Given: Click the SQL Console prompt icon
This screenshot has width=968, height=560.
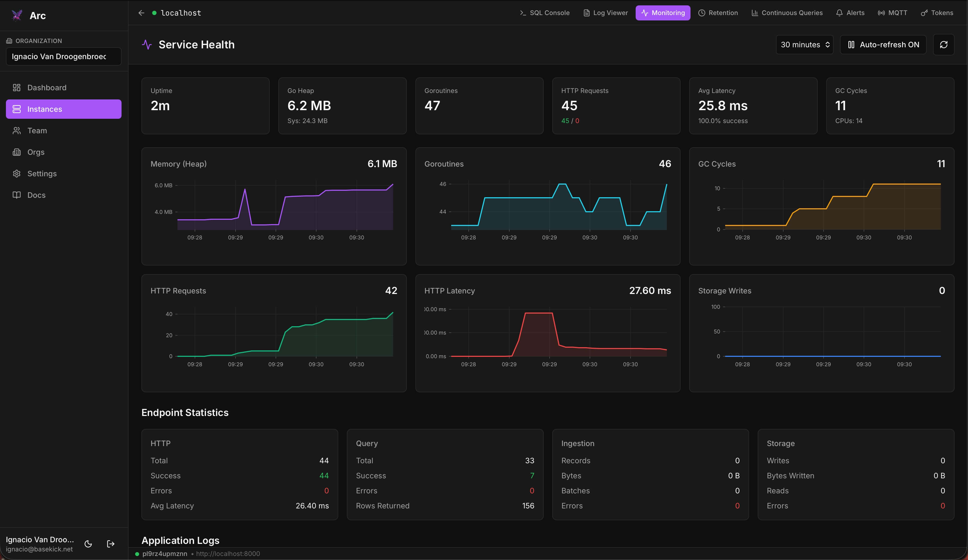Looking at the screenshot, I should [x=523, y=13].
